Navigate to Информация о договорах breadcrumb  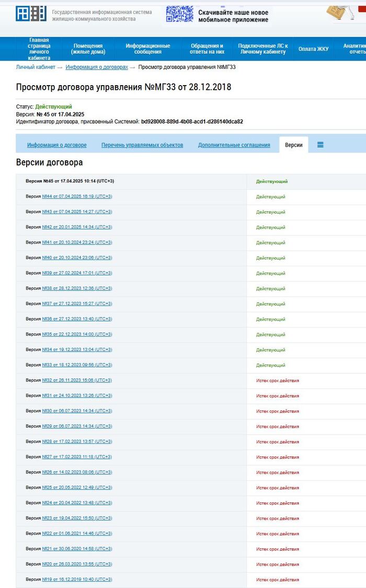point(96,67)
